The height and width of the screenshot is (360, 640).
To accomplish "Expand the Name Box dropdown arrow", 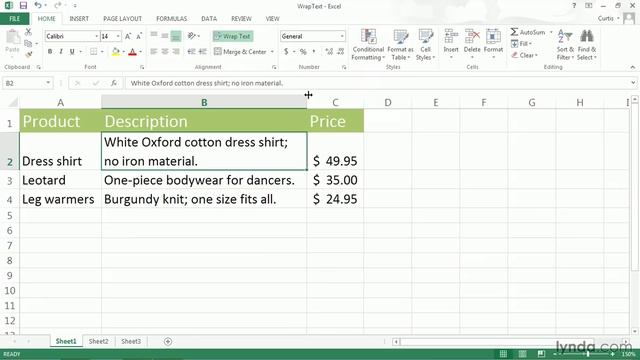I will (x=48, y=83).
